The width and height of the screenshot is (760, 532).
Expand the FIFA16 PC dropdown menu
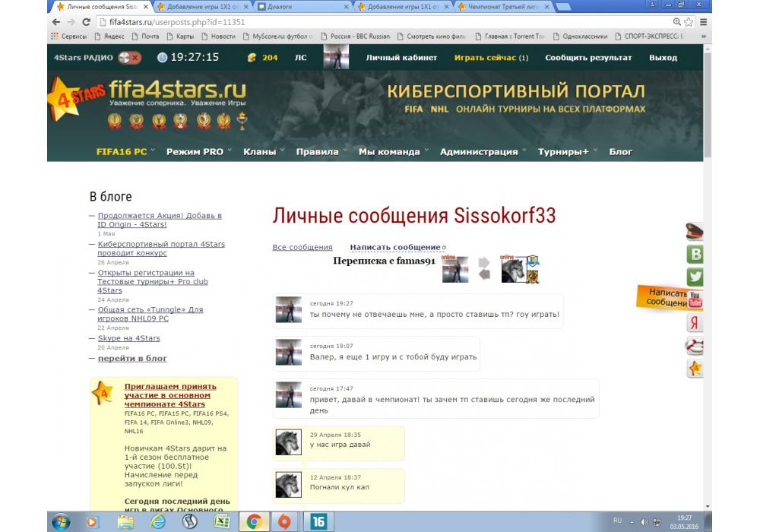point(125,151)
